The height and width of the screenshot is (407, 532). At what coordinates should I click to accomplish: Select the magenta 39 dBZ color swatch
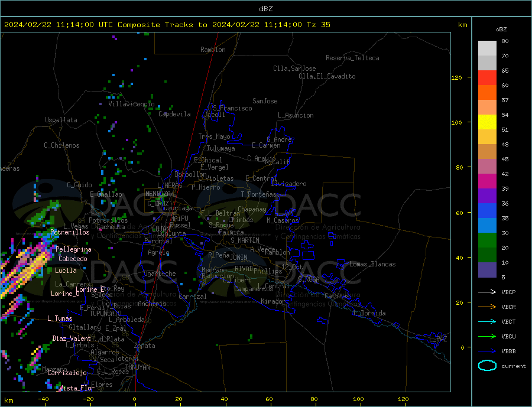click(487, 181)
